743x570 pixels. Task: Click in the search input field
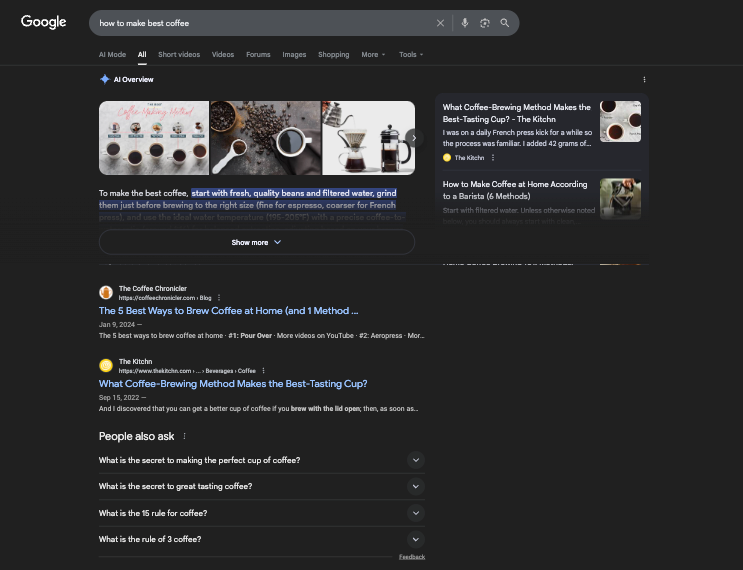[x=260, y=23]
